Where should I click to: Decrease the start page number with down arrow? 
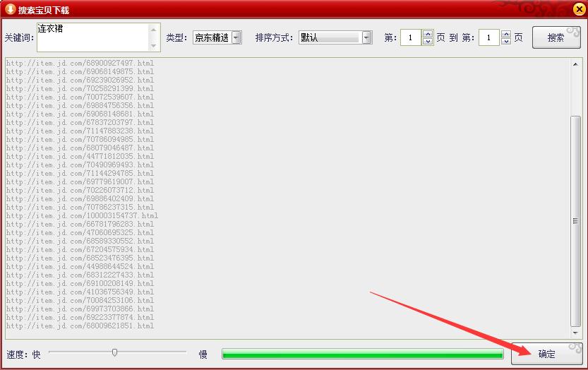click(428, 41)
